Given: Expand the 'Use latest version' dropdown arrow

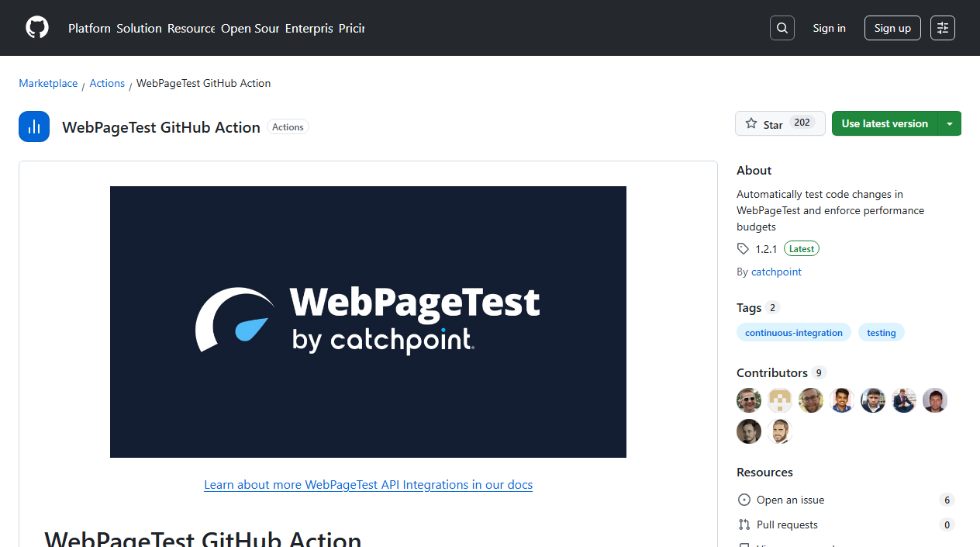Looking at the screenshot, I should tap(950, 123).
